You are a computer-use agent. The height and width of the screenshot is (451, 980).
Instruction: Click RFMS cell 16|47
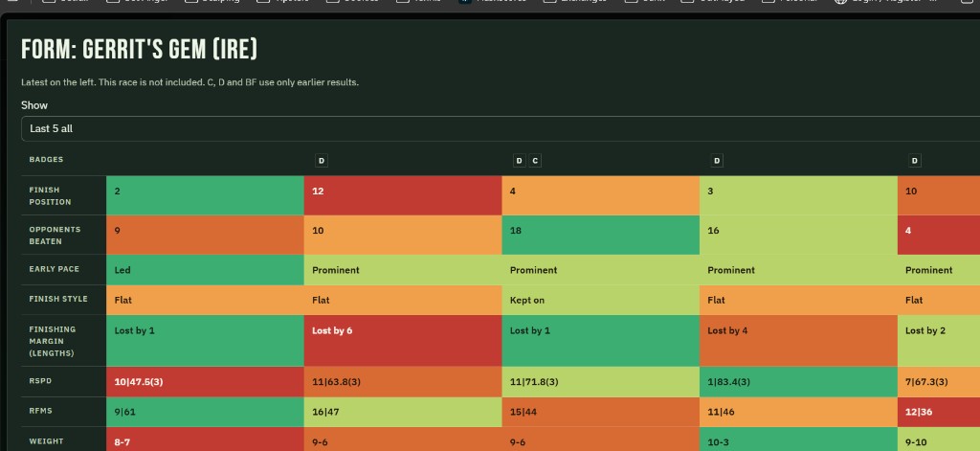coord(403,412)
